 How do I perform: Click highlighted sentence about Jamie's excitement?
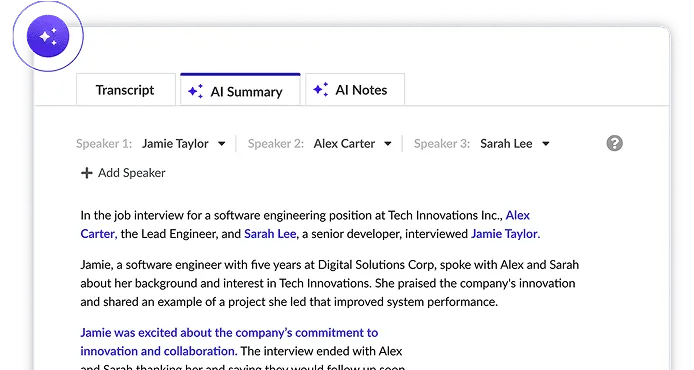229,342
